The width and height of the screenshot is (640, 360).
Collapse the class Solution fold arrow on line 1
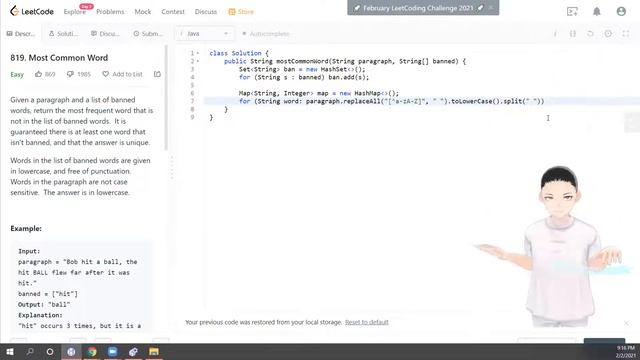[x=198, y=53]
